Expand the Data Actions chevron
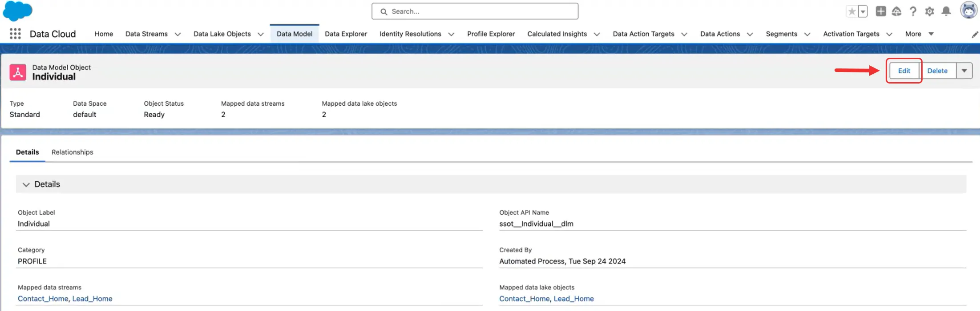The height and width of the screenshot is (311, 980). click(750, 34)
